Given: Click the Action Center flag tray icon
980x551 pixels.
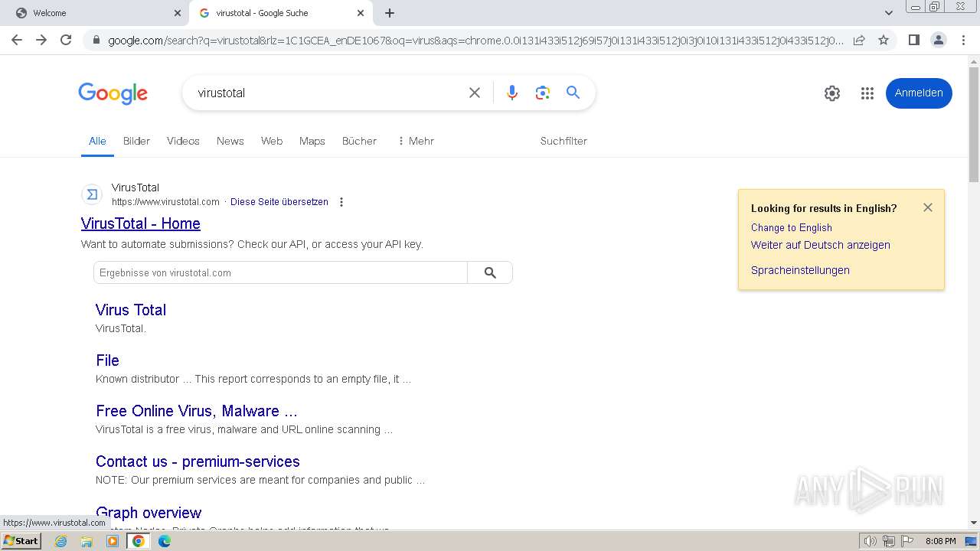Looking at the screenshot, I should pyautogui.click(x=907, y=541).
